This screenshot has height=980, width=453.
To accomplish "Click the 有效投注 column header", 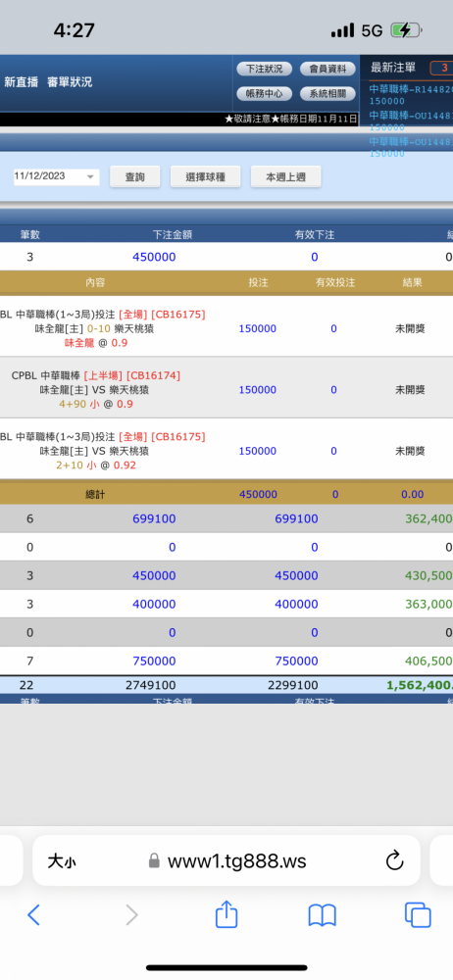I will [x=334, y=282].
